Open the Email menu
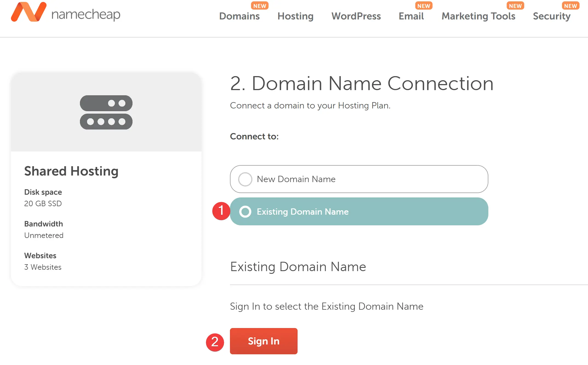 (x=411, y=16)
